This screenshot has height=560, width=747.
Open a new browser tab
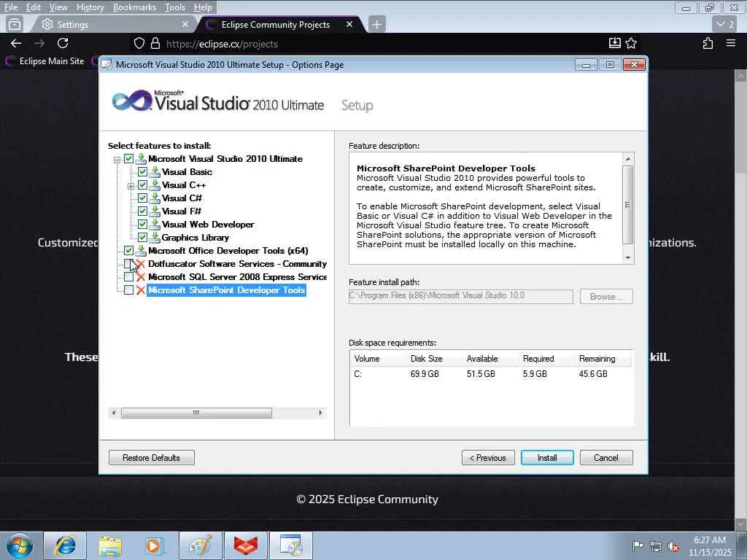click(x=376, y=24)
